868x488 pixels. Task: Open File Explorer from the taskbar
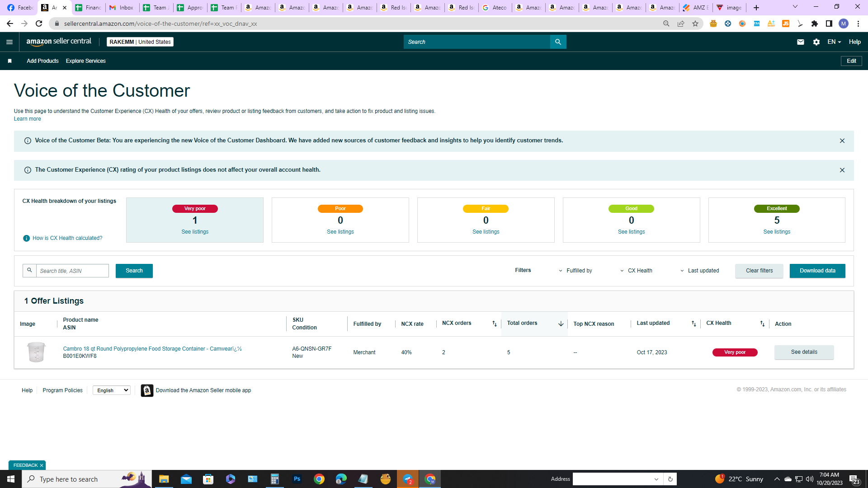pos(164,479)
